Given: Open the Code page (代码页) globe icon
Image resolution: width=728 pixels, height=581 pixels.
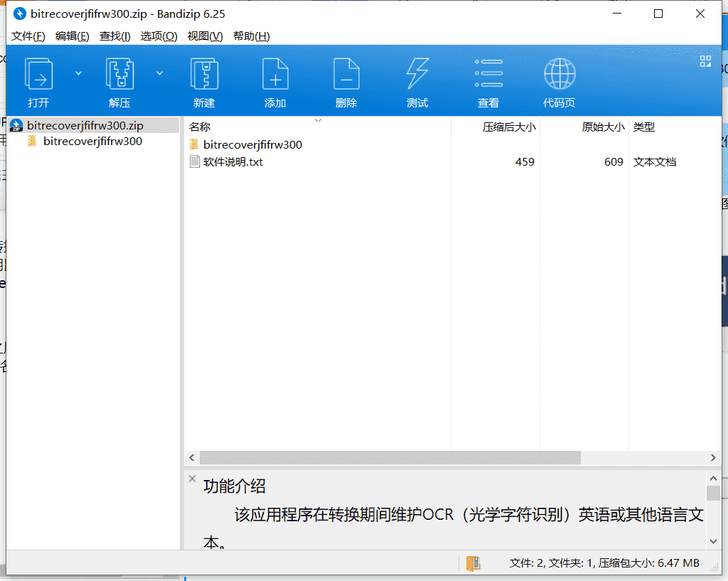Looking at the screenshot, I should point(560,74).
